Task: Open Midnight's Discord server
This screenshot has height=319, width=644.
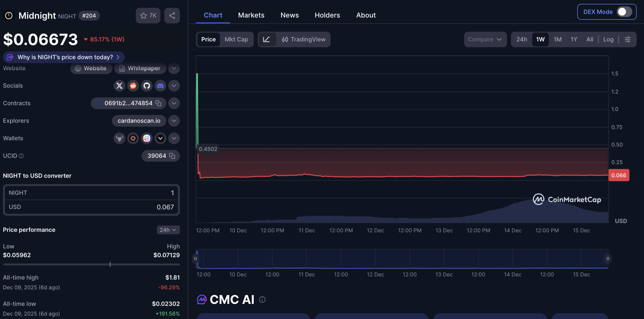Action: [x=160, y=85]
